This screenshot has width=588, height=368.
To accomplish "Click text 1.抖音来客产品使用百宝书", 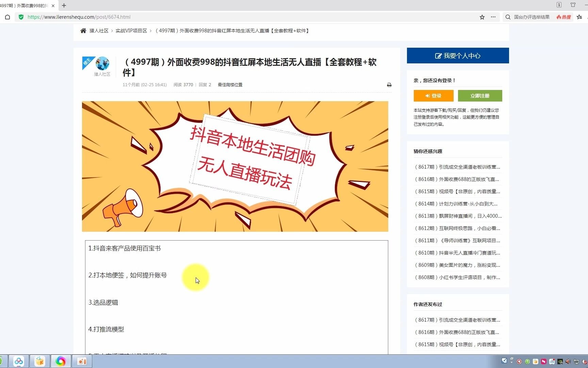I will pos(125,248).
